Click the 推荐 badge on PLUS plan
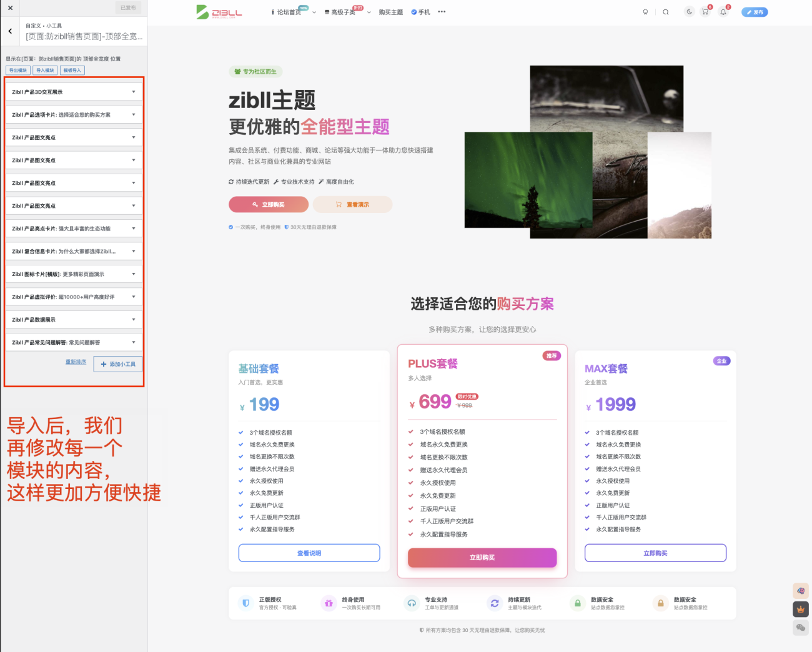The height and width of the screenshot is (652, 812). (x=552, y=356)
